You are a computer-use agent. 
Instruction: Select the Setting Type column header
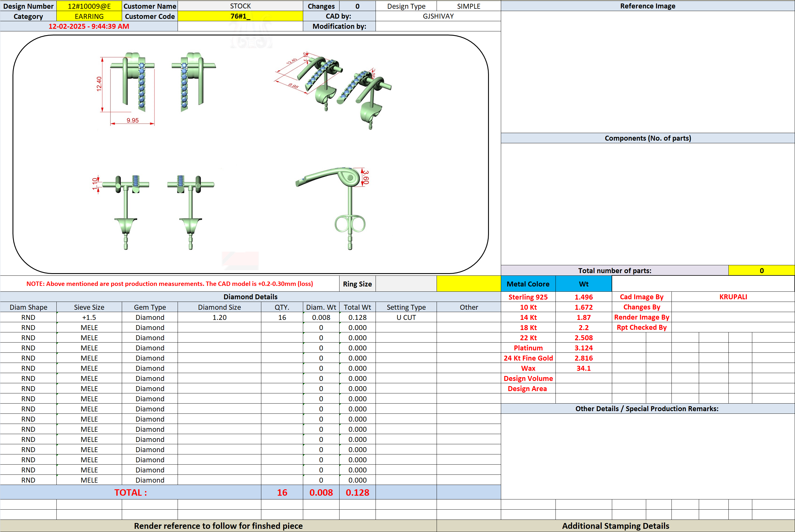click(x=406, y=307)
